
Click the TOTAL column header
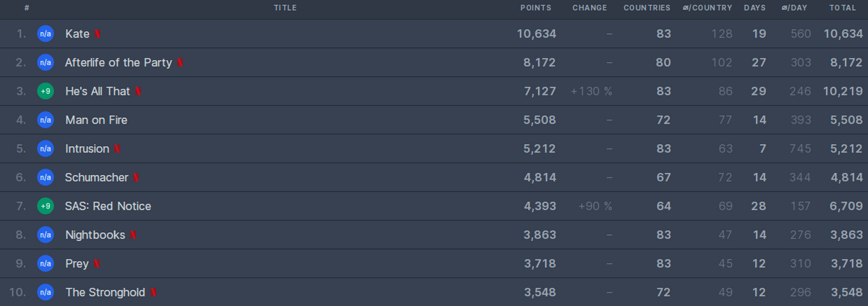[843, 8]
